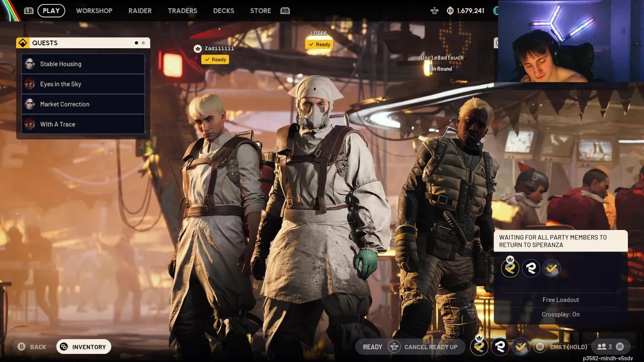Click the session code p3582-mlndh-v5sdv

pyautogui.click(x=608, y=358)
